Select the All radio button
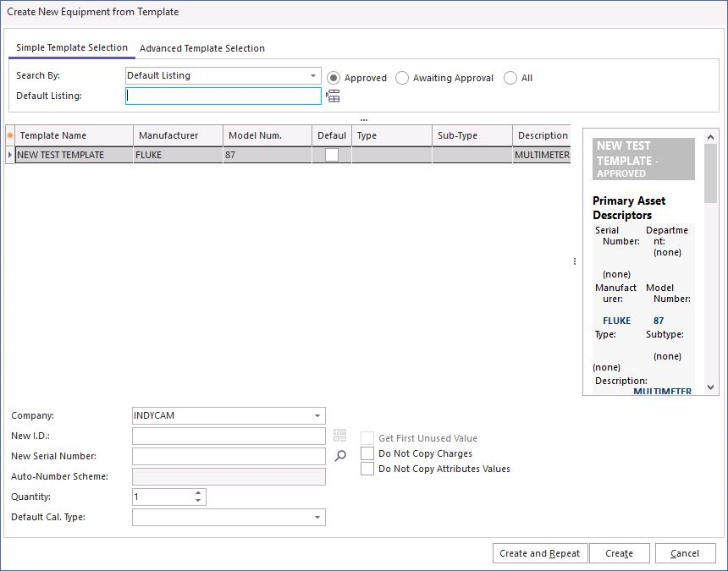The width and height of the screenshot is (728, 571). (510, 78)
